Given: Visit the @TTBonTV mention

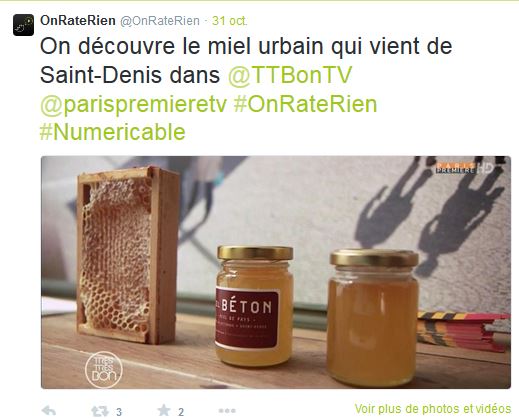Looking at the screenshot, I should (290, 75).
